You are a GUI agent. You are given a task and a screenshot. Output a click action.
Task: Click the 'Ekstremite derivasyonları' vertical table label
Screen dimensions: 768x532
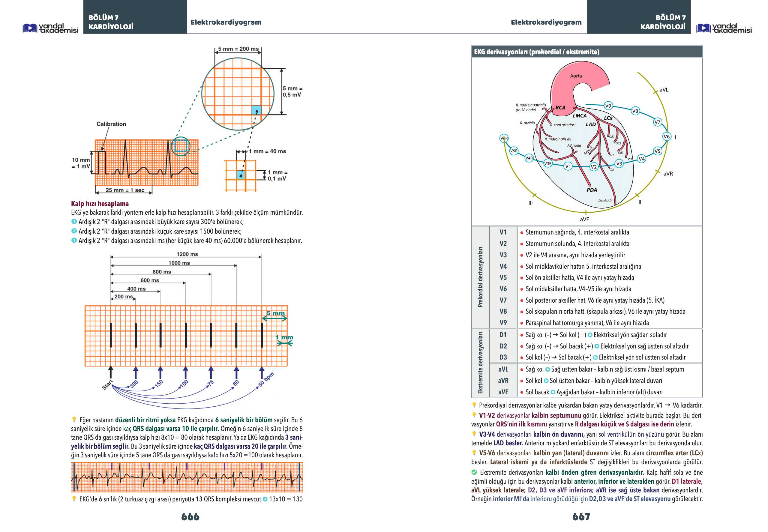click(x=480, y=363)
